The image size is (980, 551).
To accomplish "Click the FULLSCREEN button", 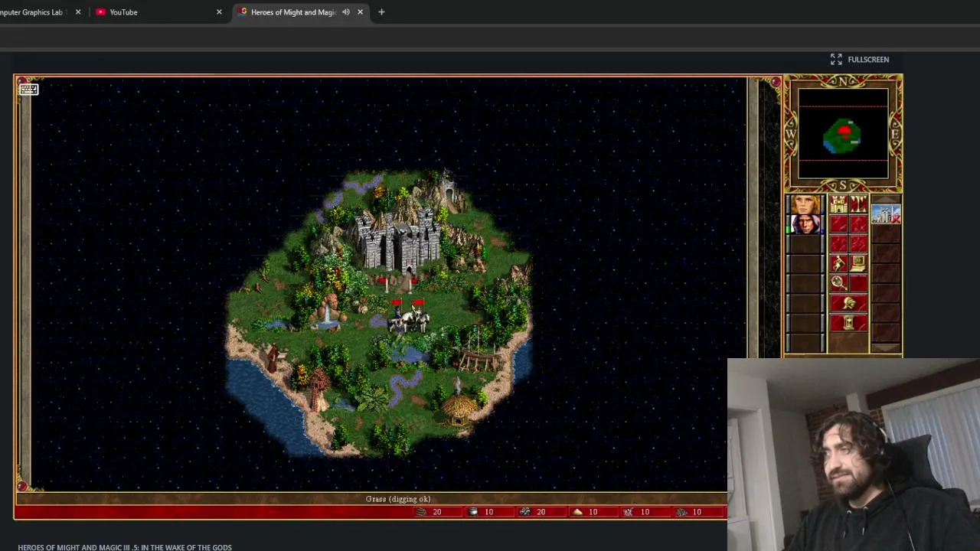I will pos(860,59).
